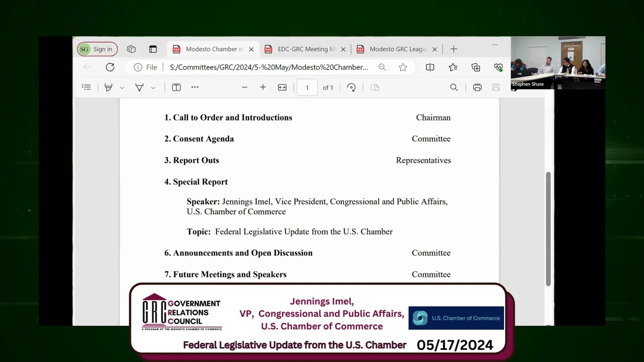The height and width of the screenshot is (362, 644).
Task: Click the Sign in profile button
Action: tap(97, 49)
